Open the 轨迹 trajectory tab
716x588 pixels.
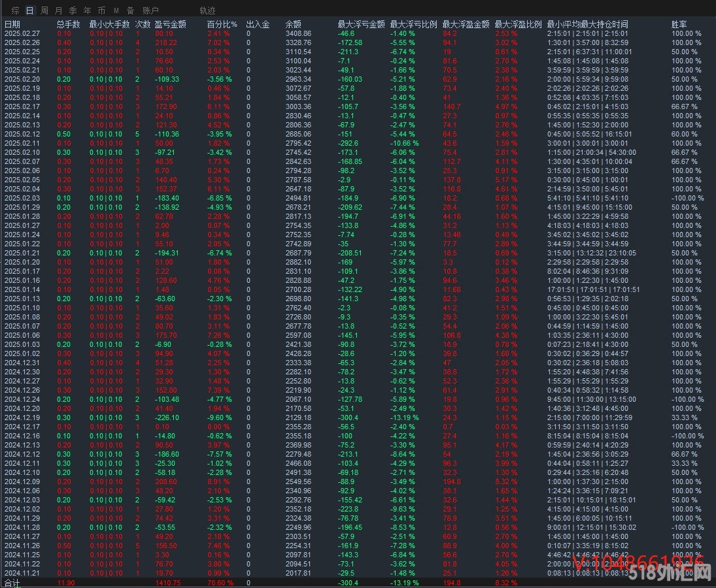(x=207, y=10)
